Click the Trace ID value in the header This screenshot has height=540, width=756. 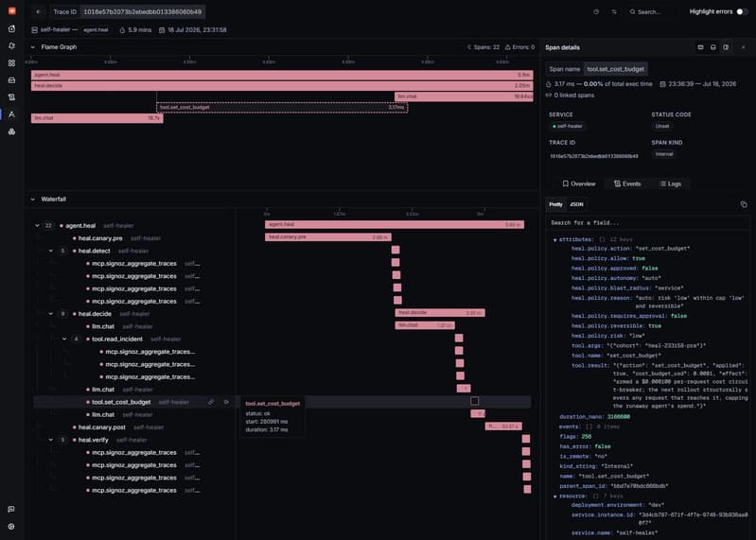pos(142,11)
